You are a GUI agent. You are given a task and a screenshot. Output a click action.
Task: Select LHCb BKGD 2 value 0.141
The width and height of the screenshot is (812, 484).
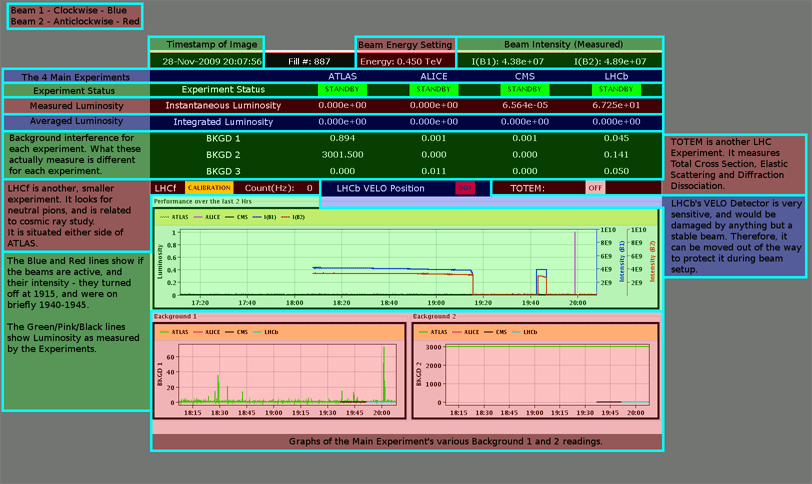pyautogui.click(x=616, y=155)
